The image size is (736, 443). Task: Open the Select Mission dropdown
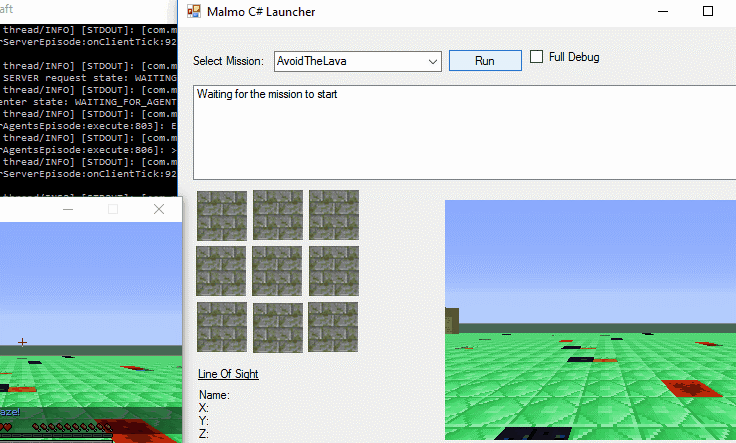click(x=358, y=61)
